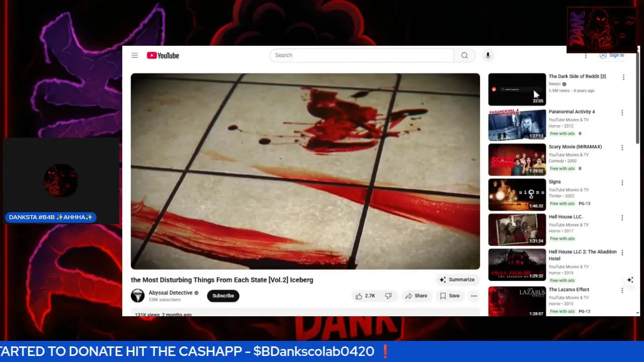Click the Dank logo overlay top right

point(602,30)
